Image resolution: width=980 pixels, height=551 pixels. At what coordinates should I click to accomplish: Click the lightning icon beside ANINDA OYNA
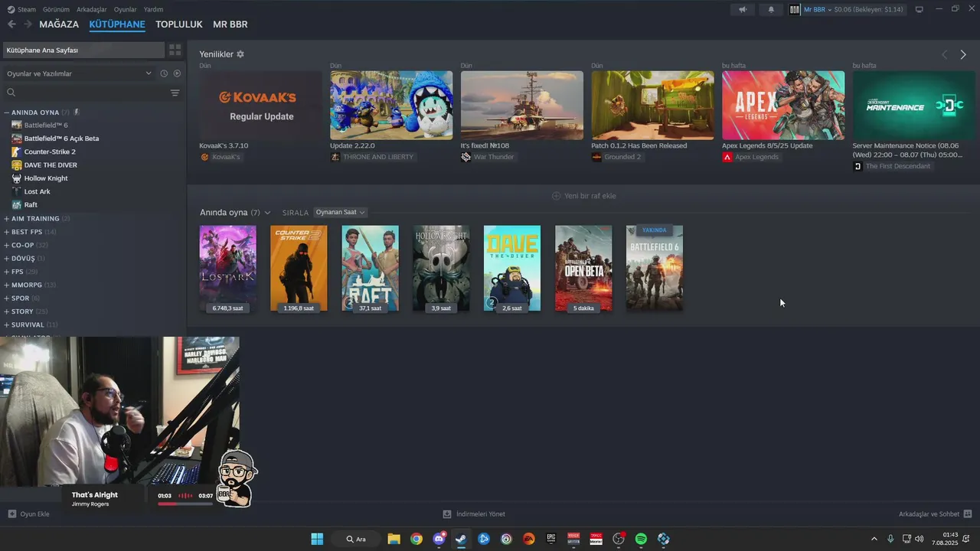77,112
